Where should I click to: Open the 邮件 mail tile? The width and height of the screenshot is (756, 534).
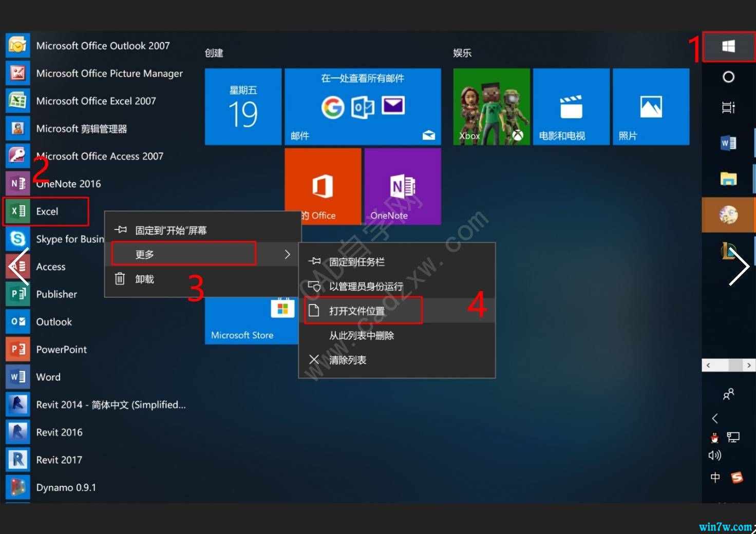tap(363, 107)
